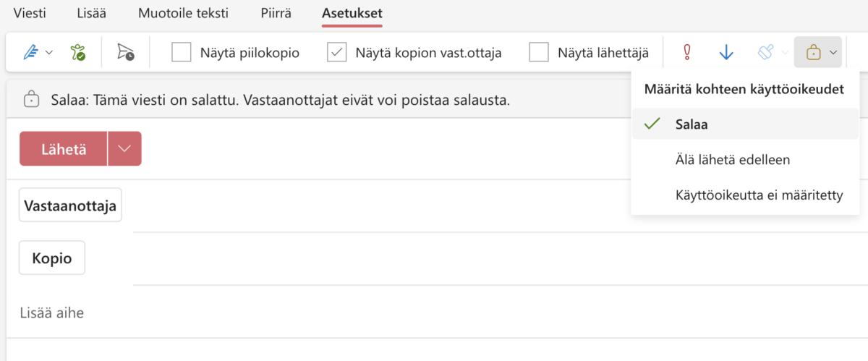Expand the signature dropdown arrow
This screenshot has width=868, height=361.
click(49, 52)
